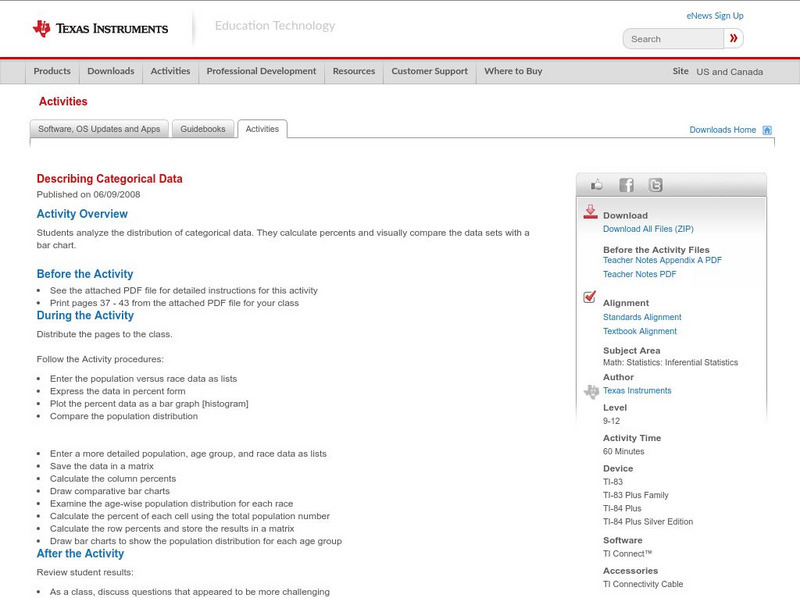This screenshot has width=800, height=598.
Task: Click 'Compare the population distribution' bullet
Action: [x=123, y=416]
